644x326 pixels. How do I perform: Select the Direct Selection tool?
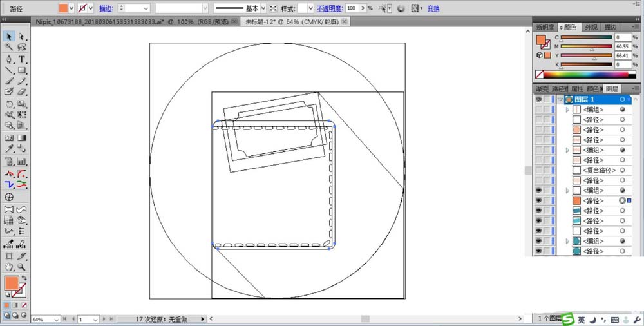[x=21, y=37]
